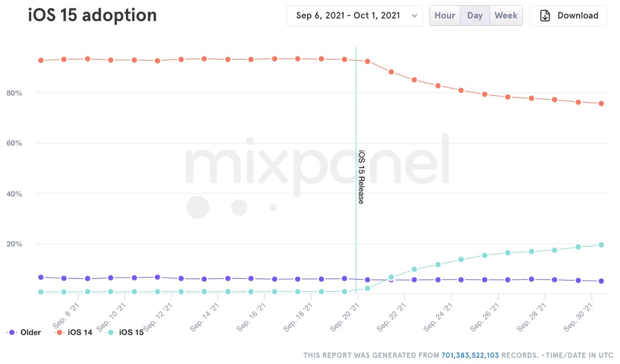Click the first iOS 15 data point

[x=41, y=292]
